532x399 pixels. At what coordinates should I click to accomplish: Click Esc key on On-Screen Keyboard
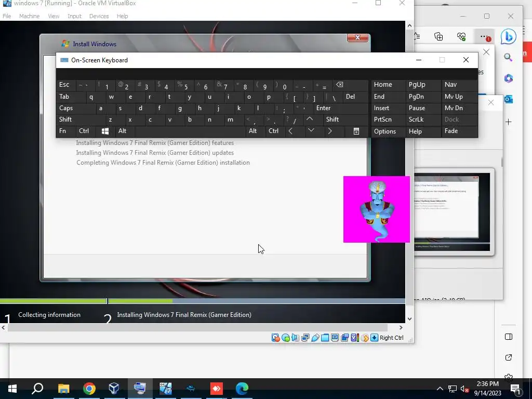tap(66, 85)
